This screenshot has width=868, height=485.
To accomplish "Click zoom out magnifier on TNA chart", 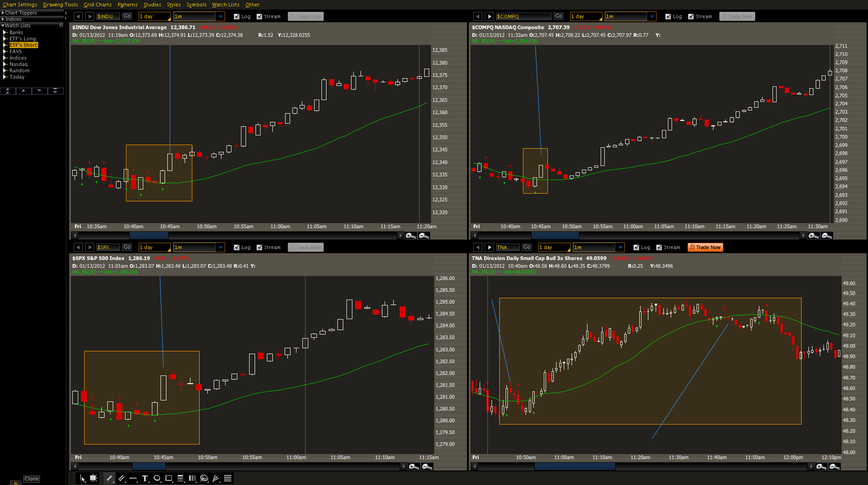I will (834, 466).
